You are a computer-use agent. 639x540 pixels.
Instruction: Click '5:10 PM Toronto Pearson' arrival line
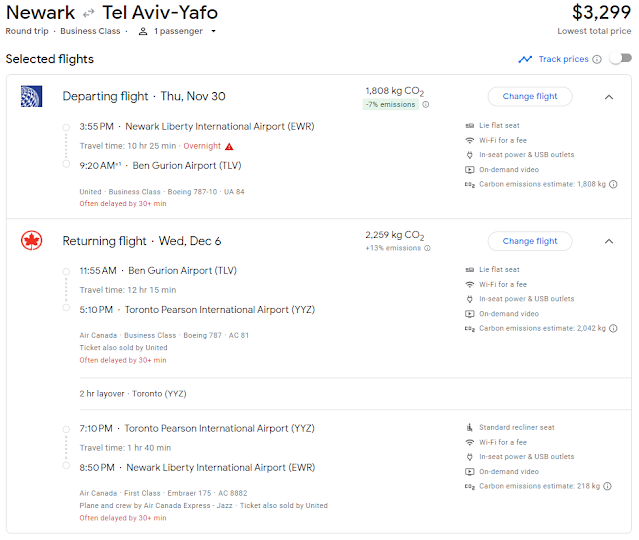point(197,310)
